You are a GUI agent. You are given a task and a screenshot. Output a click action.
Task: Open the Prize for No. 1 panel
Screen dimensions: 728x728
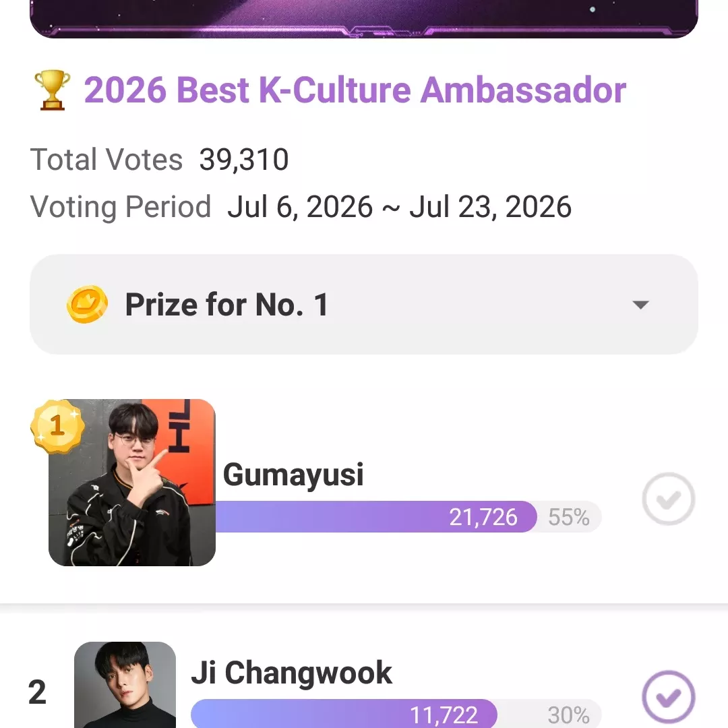click(x=363, y=304)
